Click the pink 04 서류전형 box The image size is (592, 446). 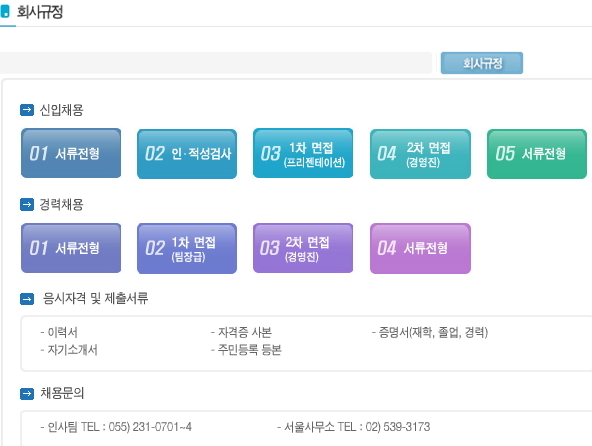[420, 248]
